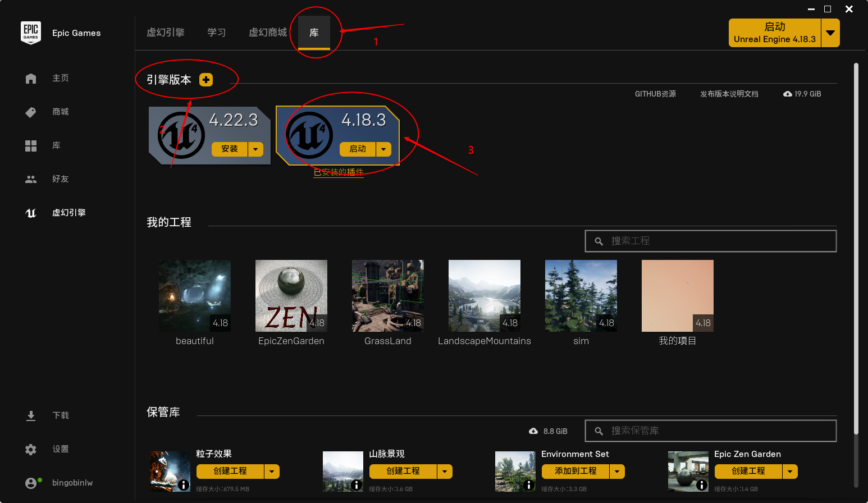
Task: Switch to the 学习 tab
Action: (217, 33)
